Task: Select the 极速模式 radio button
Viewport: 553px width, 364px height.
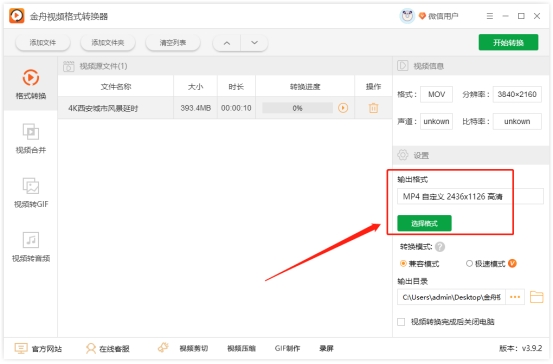Action: click(469, 263)
